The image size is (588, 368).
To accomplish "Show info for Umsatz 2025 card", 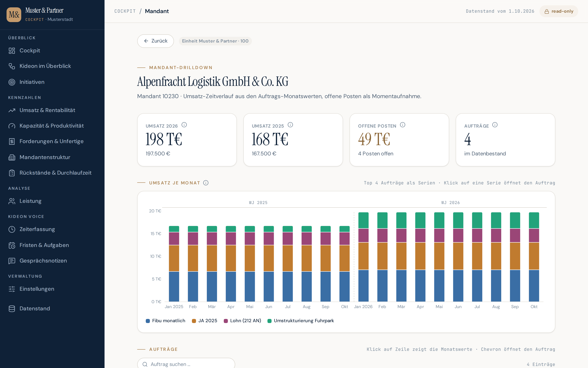I will pyautogui.click(x=290, y=125).
